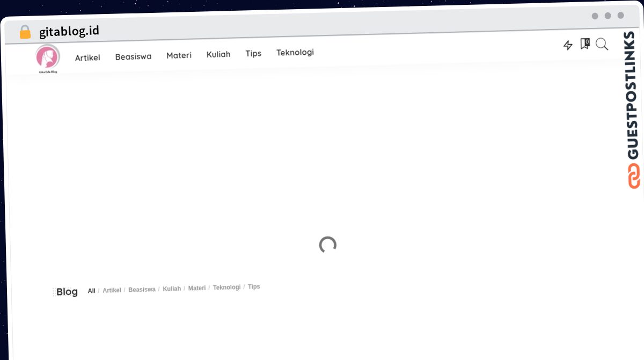
Task: Click the search magnifier icon
Action: click(602, 44)
